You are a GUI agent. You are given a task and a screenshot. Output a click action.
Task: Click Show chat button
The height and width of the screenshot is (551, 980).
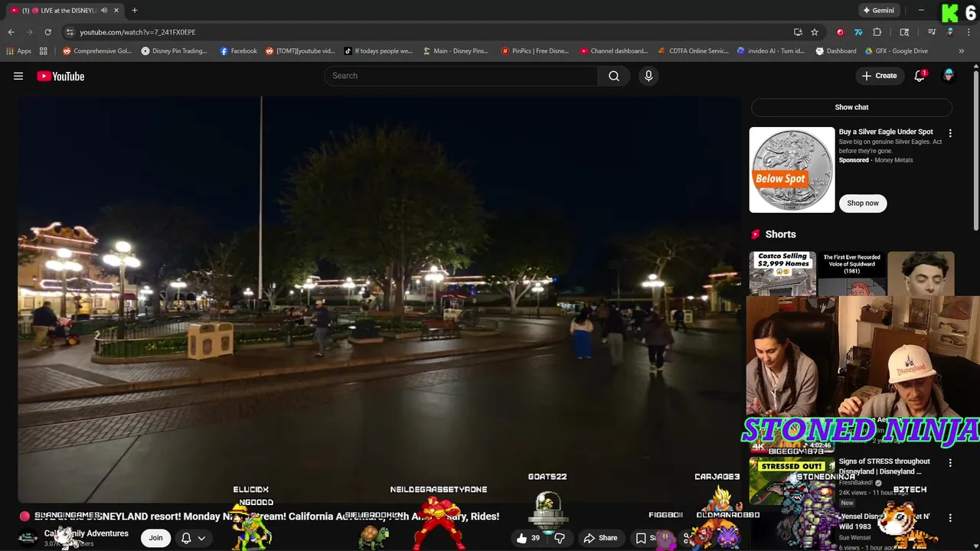tap(851, 107)
